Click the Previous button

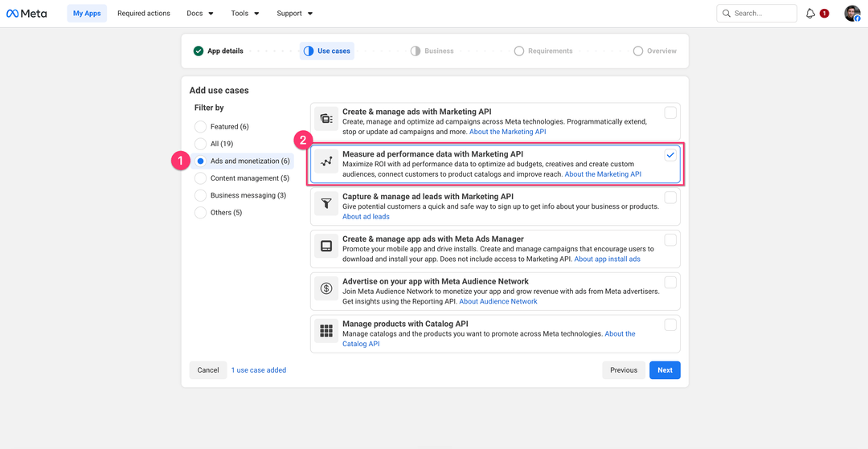(x=624, y=370)
